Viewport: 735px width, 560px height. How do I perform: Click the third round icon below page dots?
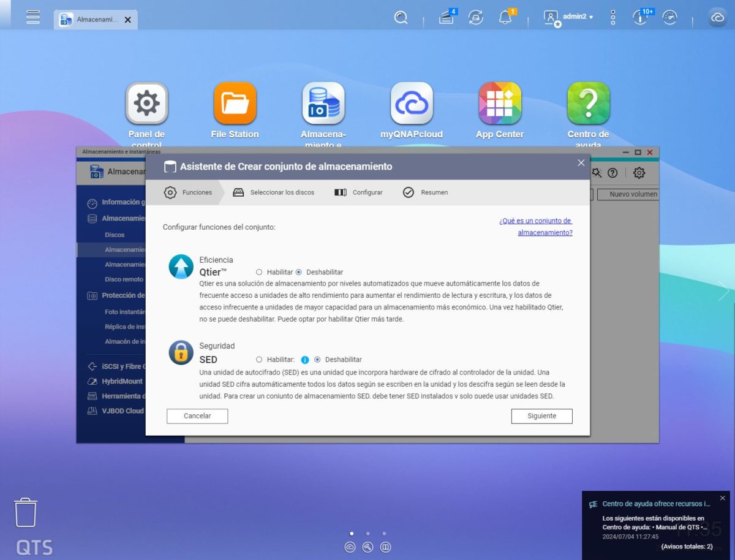click(385, 547)
